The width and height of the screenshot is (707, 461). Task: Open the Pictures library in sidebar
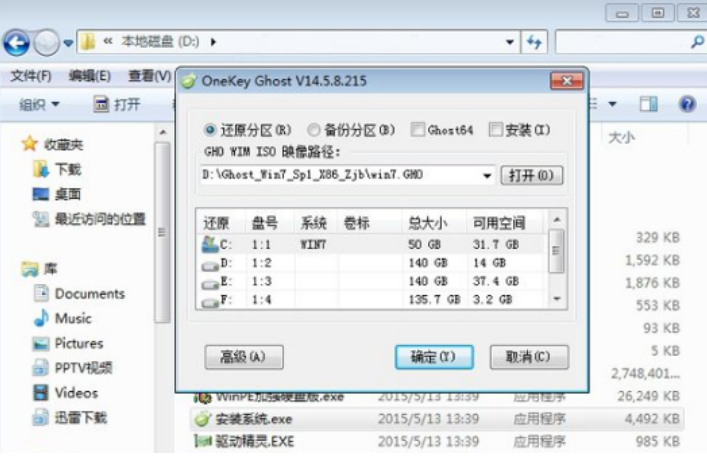click(x=78, y=343)
